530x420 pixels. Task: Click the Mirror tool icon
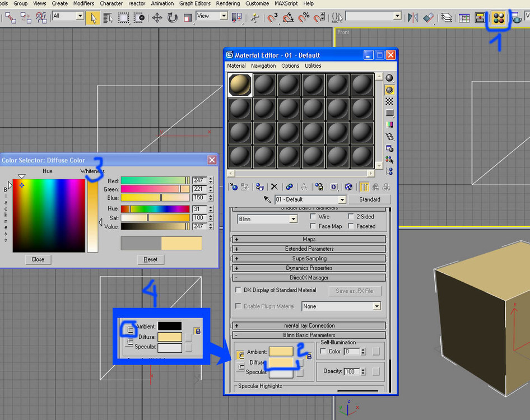coord(413,18)
